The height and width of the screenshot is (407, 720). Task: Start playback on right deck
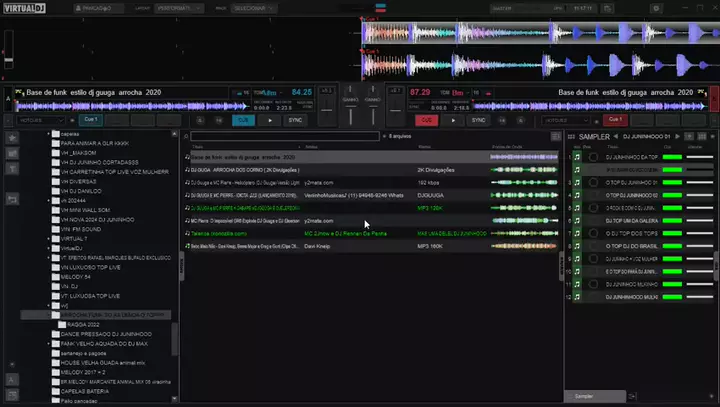[453, 120]
